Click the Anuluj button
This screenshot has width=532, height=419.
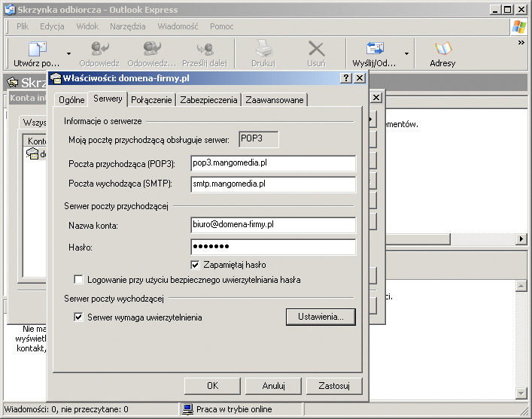273,386
